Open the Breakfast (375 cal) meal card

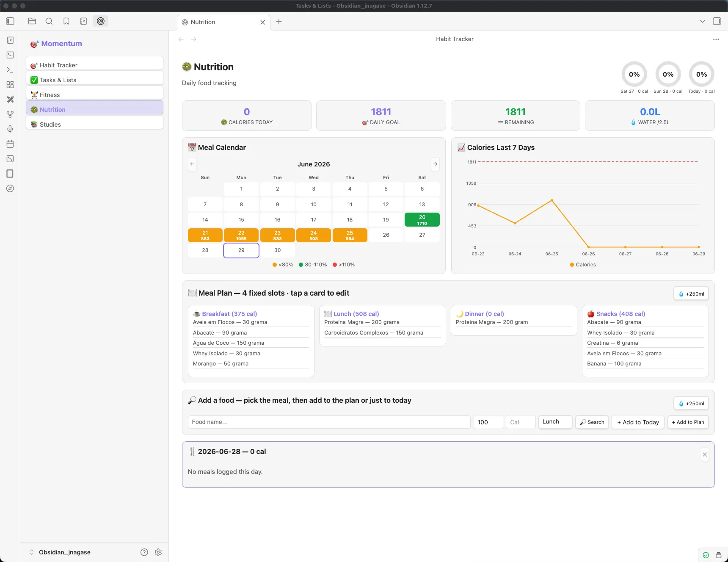point(251,341)
